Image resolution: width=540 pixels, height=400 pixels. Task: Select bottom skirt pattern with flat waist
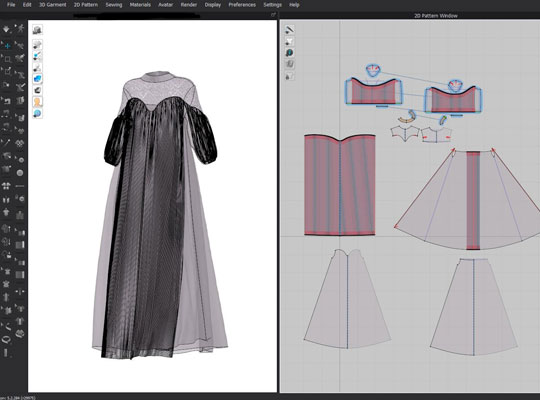(x=474, y=307)
